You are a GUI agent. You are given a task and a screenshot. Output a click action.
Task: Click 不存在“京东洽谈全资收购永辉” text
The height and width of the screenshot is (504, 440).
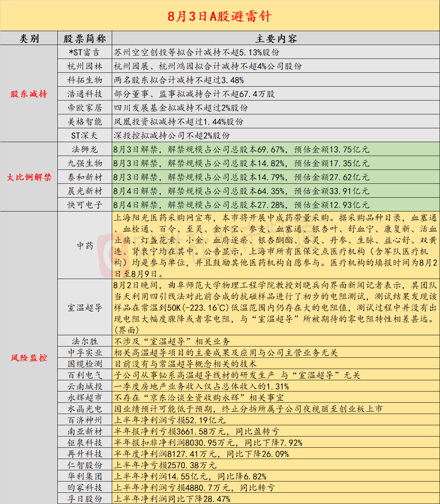[199, 397]
